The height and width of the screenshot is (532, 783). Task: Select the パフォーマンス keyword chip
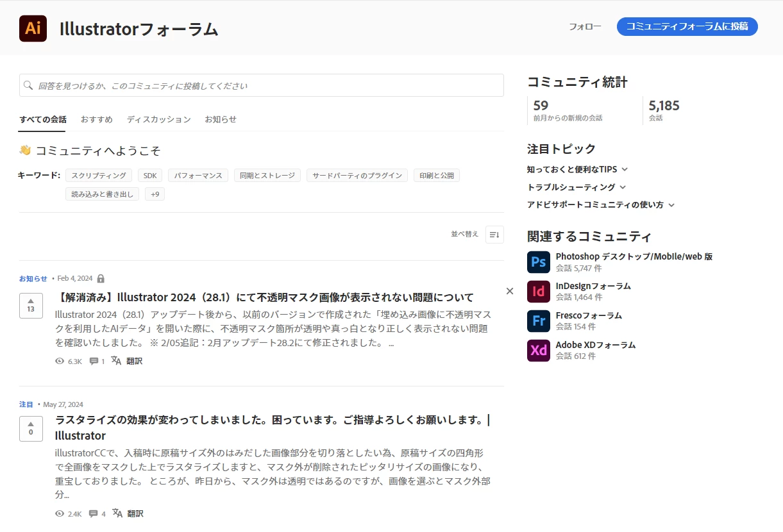[x=198, y=176]
